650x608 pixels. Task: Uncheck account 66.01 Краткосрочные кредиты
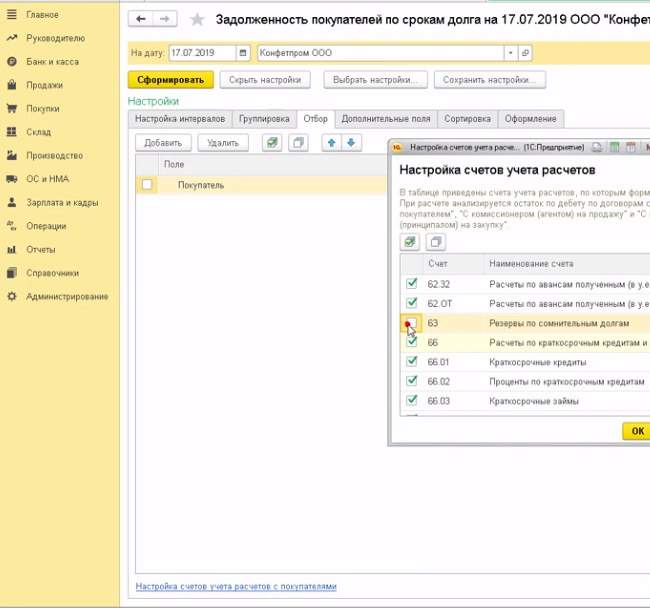tap(411, 362)
